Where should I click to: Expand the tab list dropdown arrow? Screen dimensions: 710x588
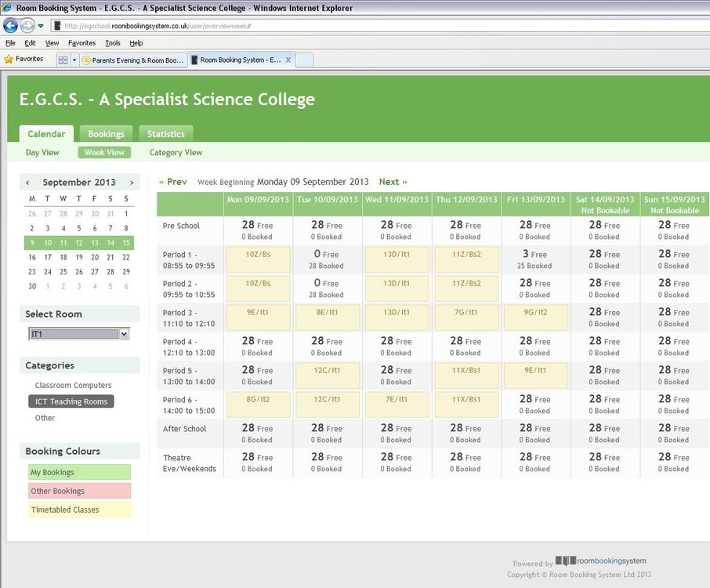(x=74, y=60)
